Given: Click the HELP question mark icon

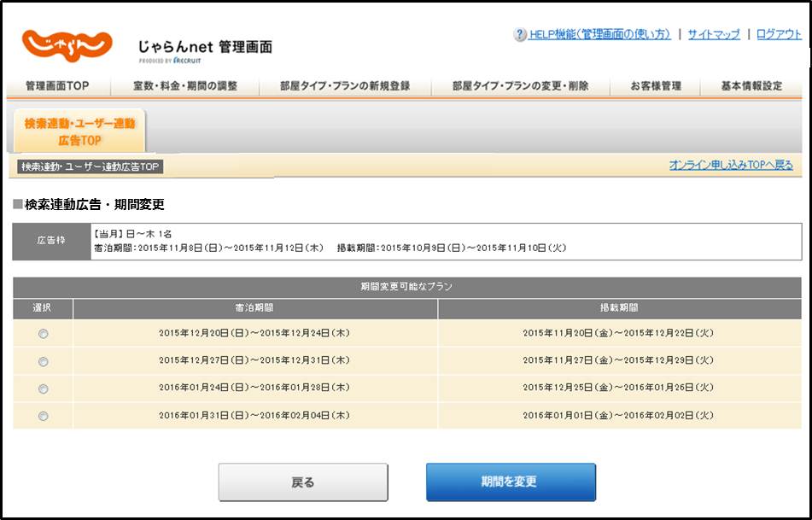Looking at the screenshot, I should pyautogui.click(x=519, y=35).
